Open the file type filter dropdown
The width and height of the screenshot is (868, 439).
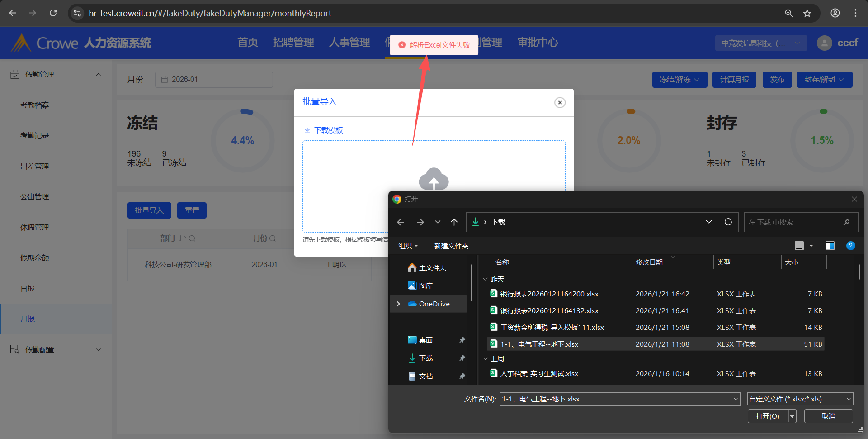point(800,399)
